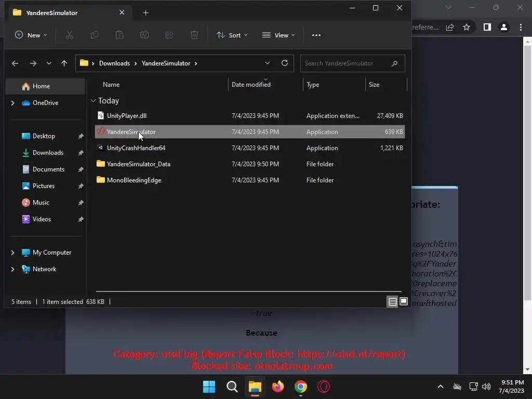The height and width of the screenshot is (399, 532).
Task: Open the Sort dropdown menu
Action: [x=232, y=35]
